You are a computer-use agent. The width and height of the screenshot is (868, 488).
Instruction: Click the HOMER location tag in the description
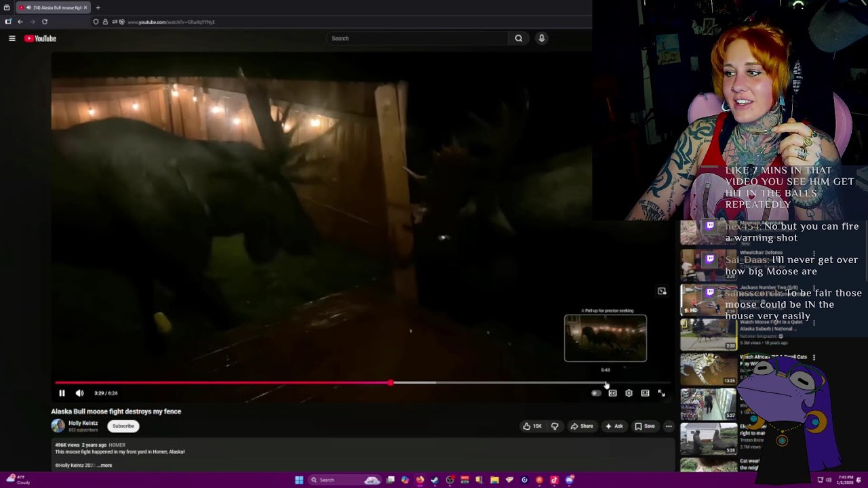tap(117, 445)
